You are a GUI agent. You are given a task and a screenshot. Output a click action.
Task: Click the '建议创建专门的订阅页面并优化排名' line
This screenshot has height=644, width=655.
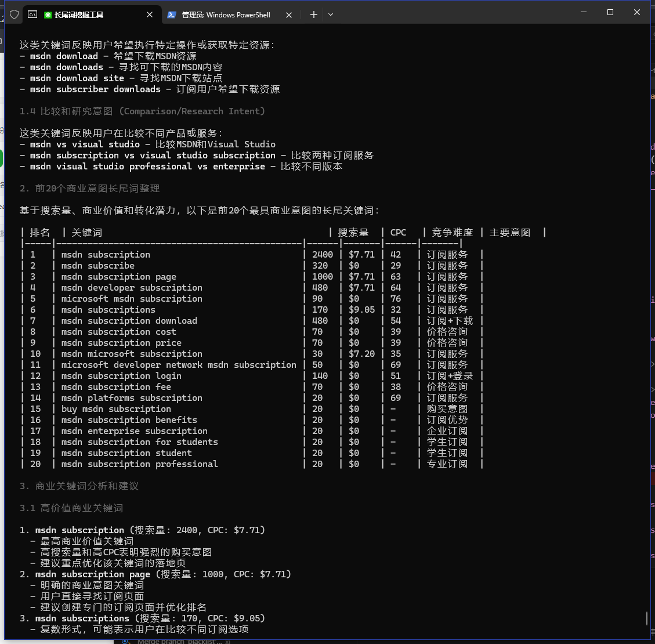pos(118,607)
